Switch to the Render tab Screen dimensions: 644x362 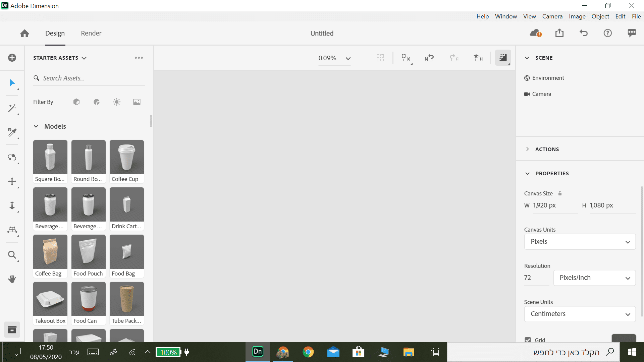point(91,33)
